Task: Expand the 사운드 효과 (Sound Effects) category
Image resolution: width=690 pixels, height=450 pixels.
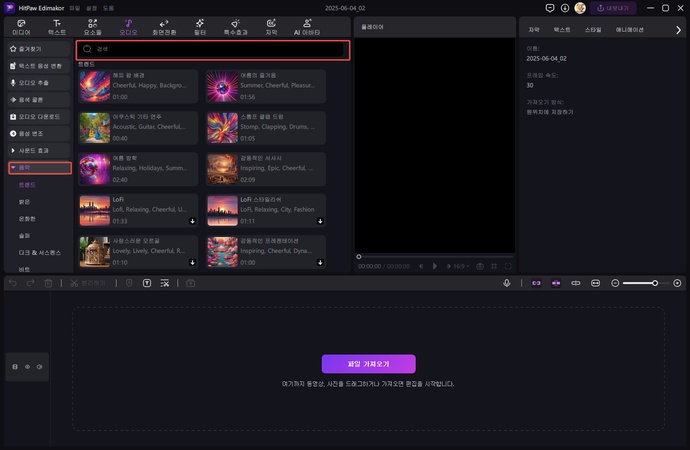Action: pos(12,150)
